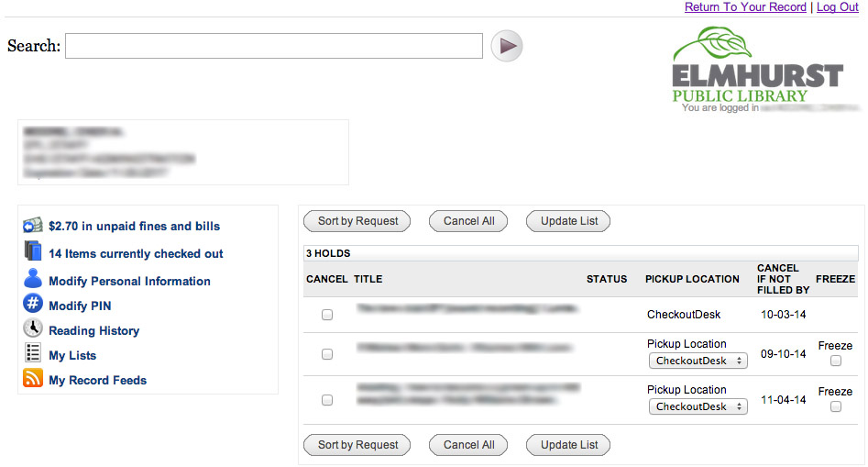Open pickup location dropdown for 09-10-14 hold
Image resolution: width=868 pixels, height=467 pixels.
point(698,361)
